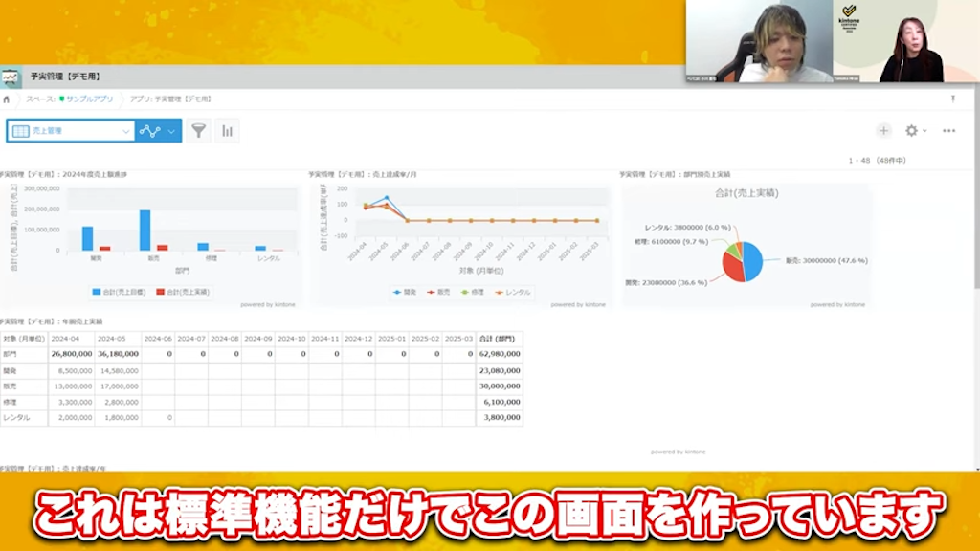Click the 予実管理【デモ用】 app icon

[11, 75]
